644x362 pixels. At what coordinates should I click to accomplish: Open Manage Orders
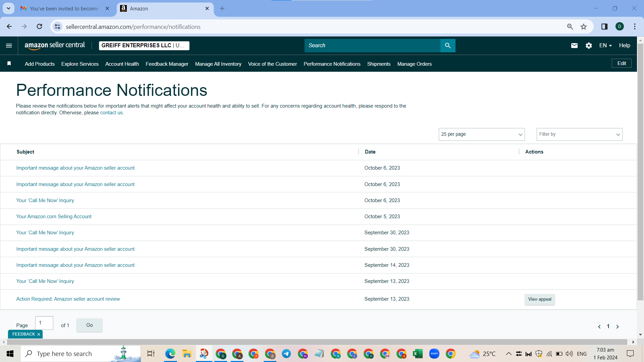tap(415, 64)
